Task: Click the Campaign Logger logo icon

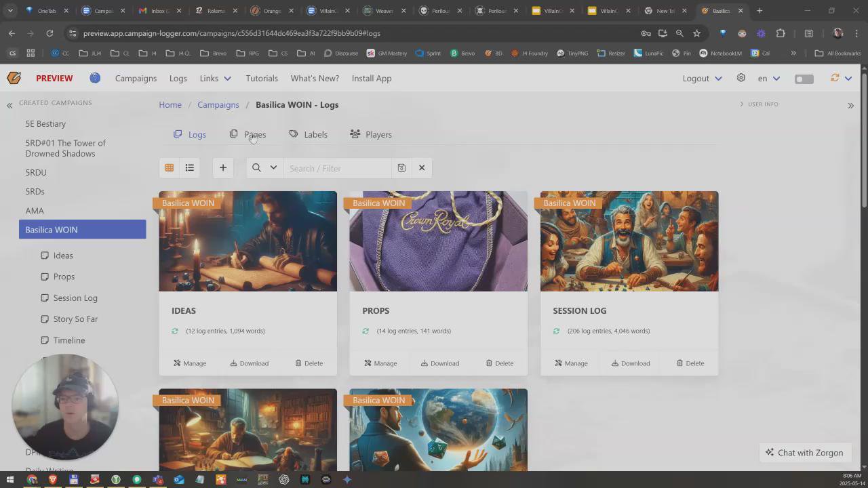Action: coord(14,78)
